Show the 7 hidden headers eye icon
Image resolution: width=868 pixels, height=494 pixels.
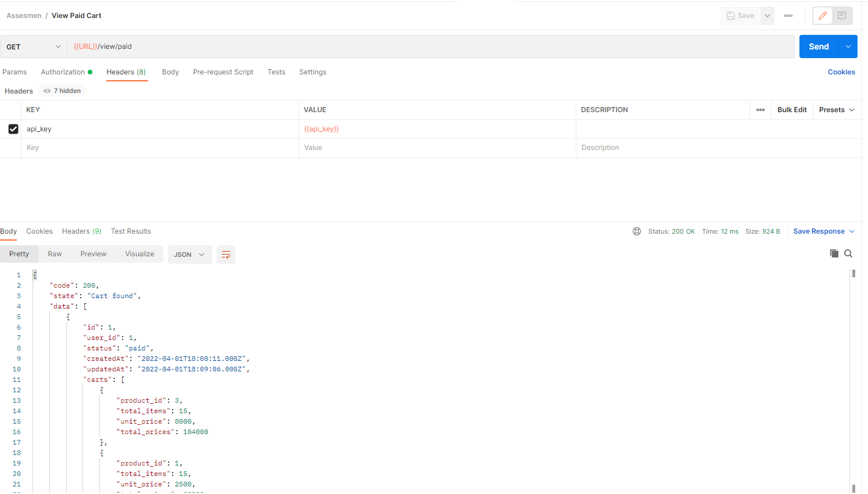coord(47,91)
